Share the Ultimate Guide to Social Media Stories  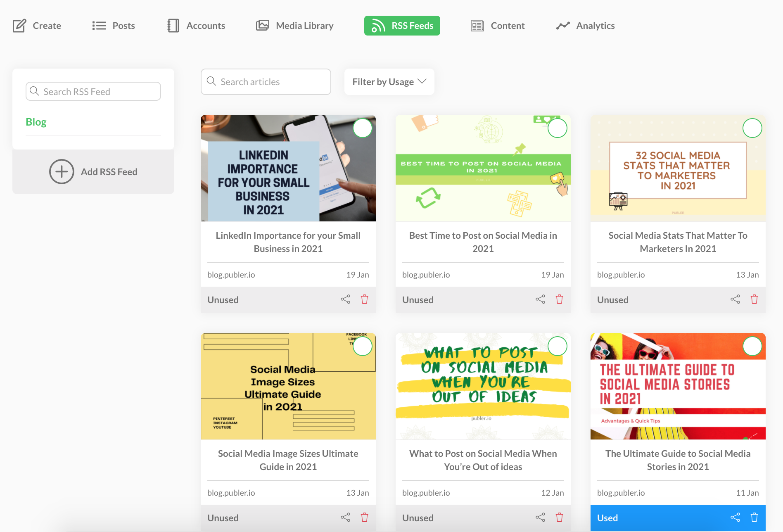[x=735, y=517]
